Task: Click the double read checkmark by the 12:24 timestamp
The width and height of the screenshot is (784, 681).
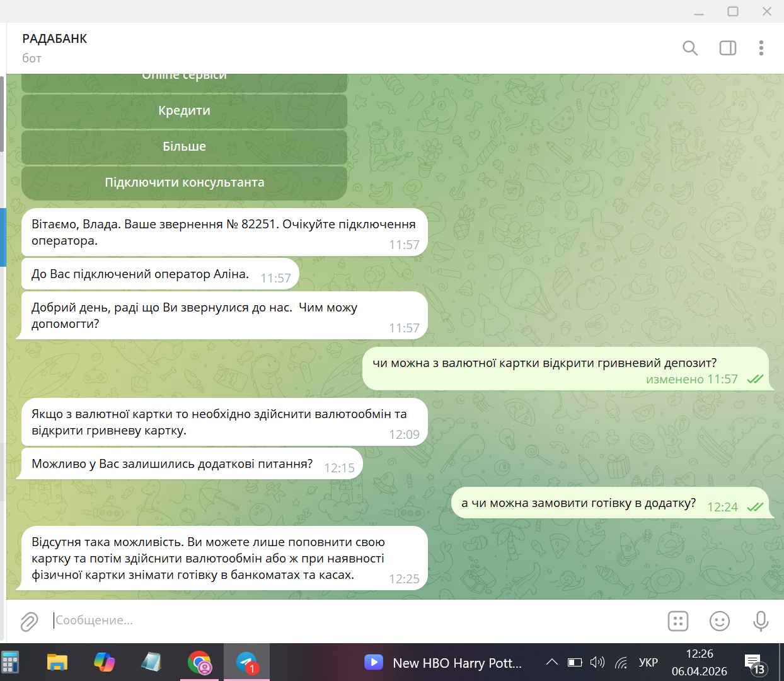Action: [x=755, y=507]
